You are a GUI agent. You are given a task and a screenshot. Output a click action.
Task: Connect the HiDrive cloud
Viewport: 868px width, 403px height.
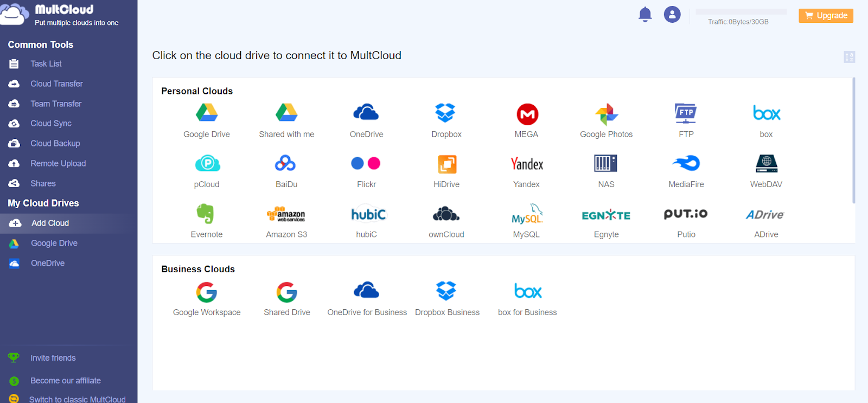(447, 164)
